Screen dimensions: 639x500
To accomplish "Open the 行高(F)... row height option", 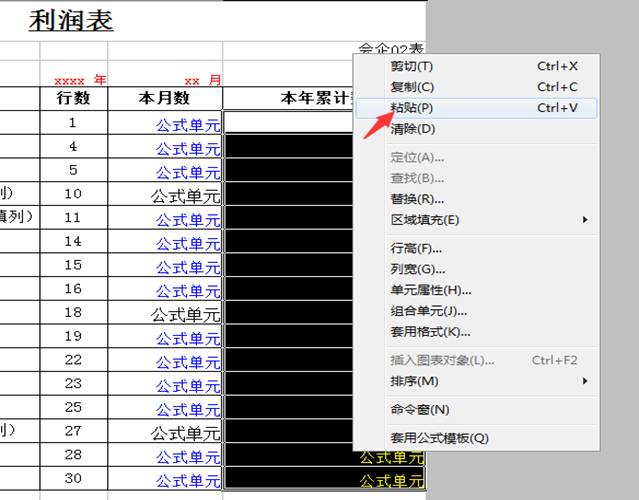I will point(416,248).
